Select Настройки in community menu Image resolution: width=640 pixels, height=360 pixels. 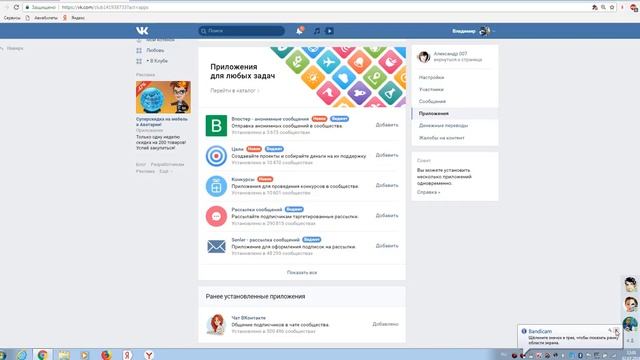tap(431, 77)
